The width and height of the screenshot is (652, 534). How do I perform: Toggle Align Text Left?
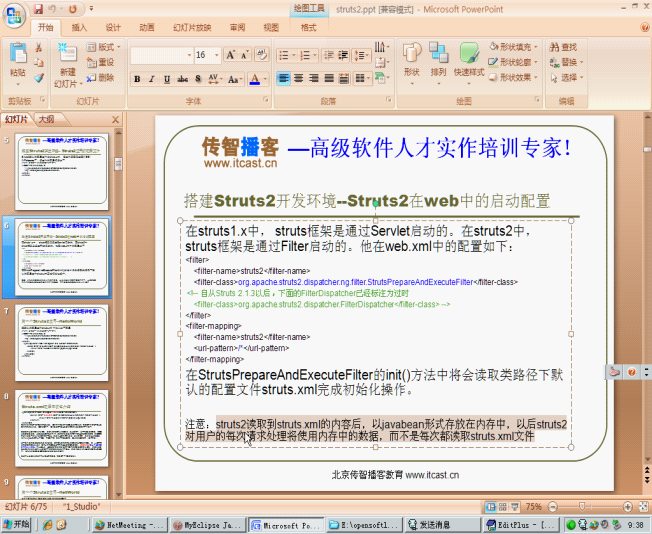pos(284,78)
